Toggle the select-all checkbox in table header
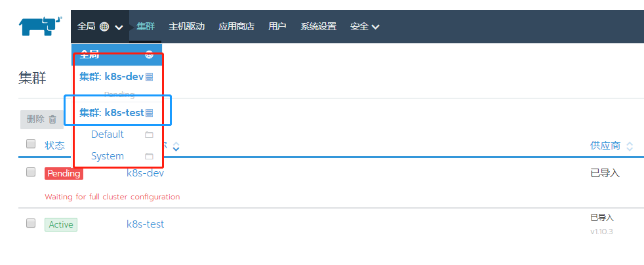This screenshot has width=644, height=265. tap(31, 144)
